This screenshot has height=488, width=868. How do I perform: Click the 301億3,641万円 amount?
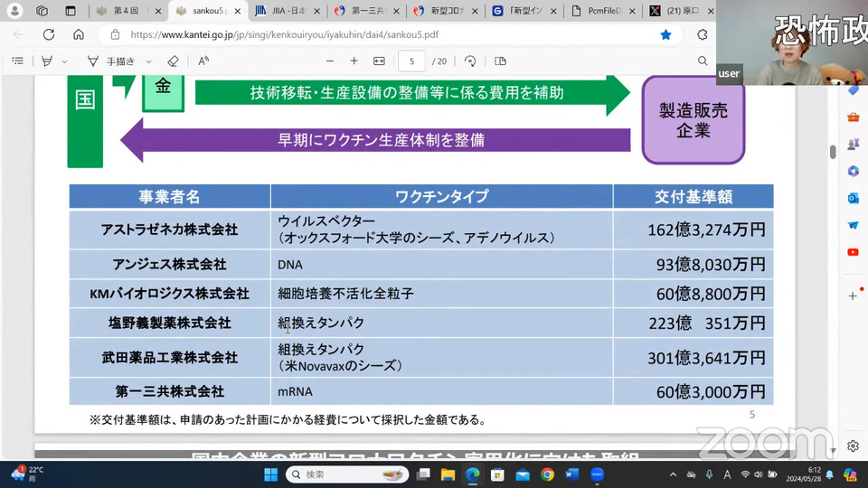(706, 358)
